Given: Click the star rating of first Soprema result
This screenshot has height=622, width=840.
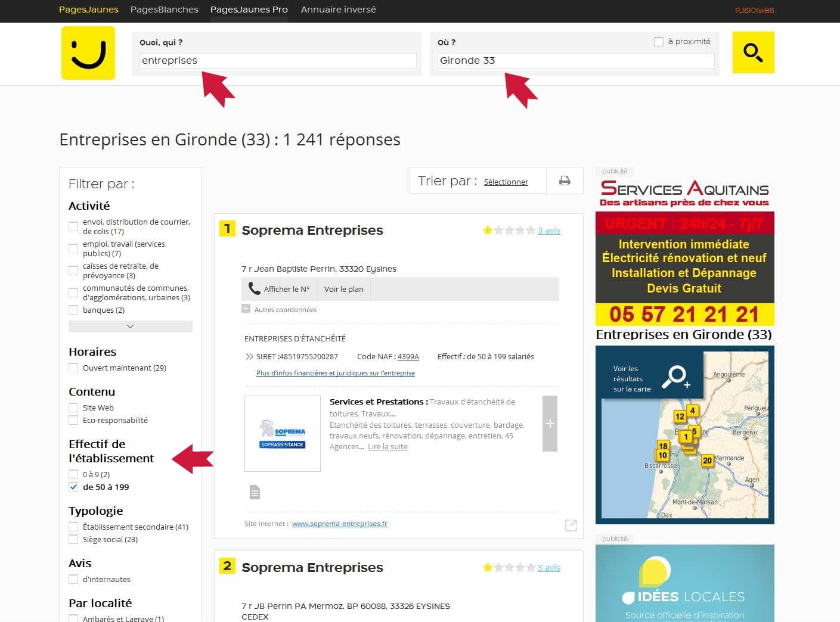Looking at the screenshot, I should pos(509,230).
